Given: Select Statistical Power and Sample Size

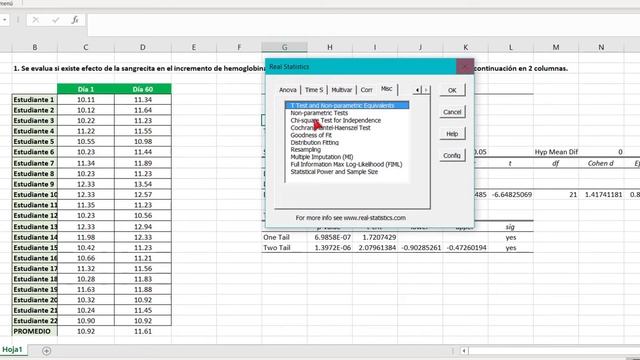Looking at the screenshot, I should 334,172.
